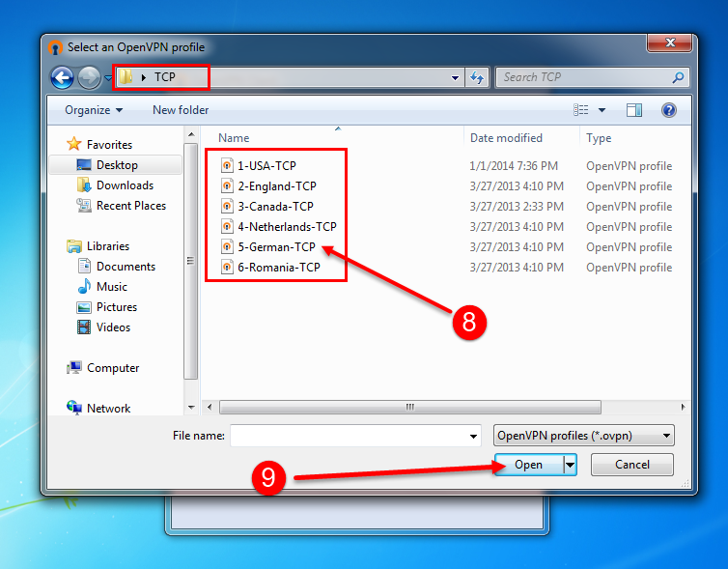Viewport: 728px width, 569px height.
Task: Sort files by Date modified column
Action: pyautogui.click(x=506, y=138)
